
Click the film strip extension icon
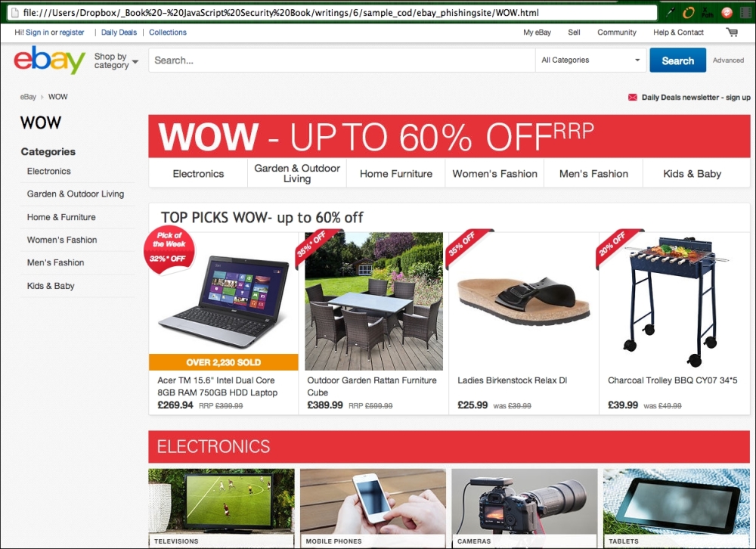[745, 13]
